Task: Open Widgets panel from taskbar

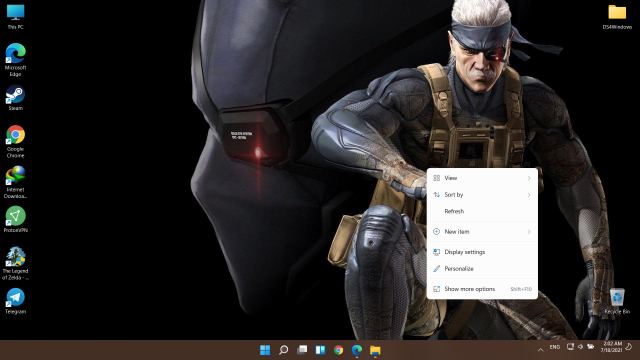Action: pyautogui.click(x=320, y=350)
